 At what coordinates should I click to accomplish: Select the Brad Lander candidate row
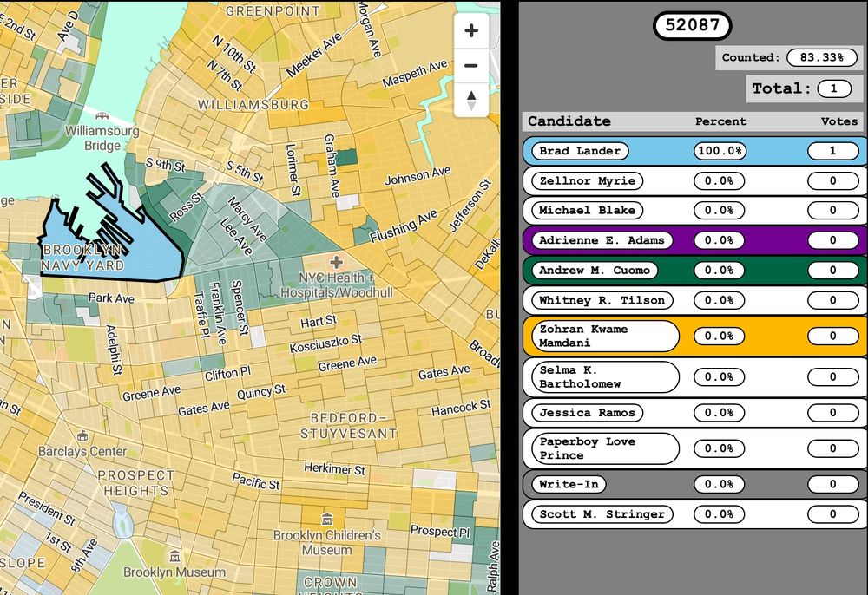694,151
